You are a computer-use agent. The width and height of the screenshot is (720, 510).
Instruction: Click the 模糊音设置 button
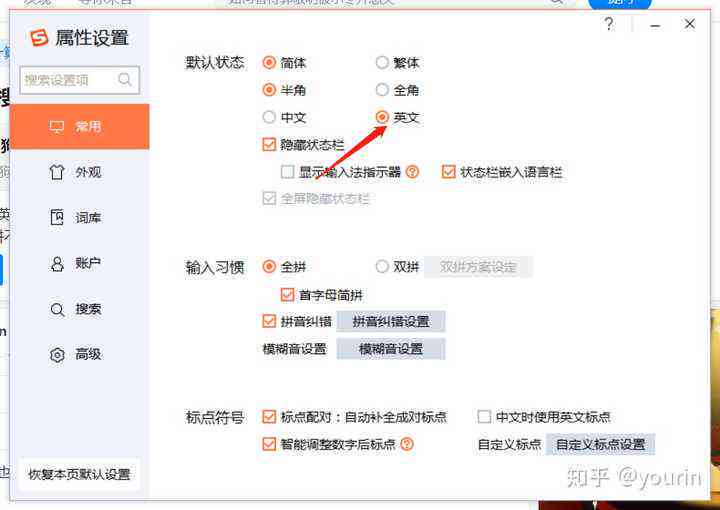pyautogui.click(x=391, y=348)
